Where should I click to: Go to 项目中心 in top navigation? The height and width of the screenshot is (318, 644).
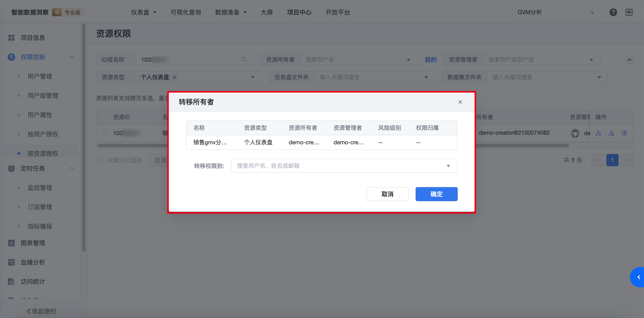coord(299,12)
